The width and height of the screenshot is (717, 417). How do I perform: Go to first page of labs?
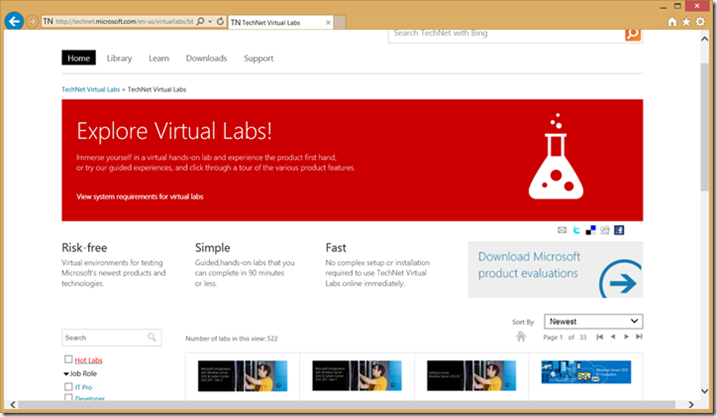tap(599, 337)
